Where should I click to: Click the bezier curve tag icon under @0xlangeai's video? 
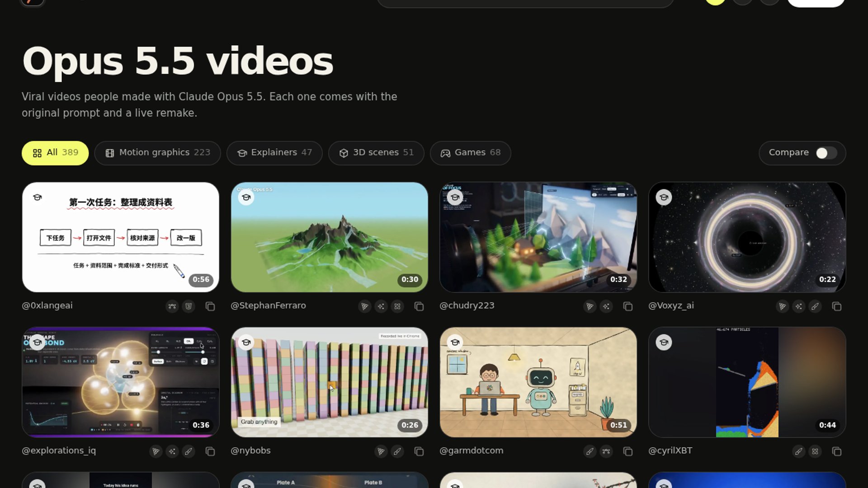[172, 306]
